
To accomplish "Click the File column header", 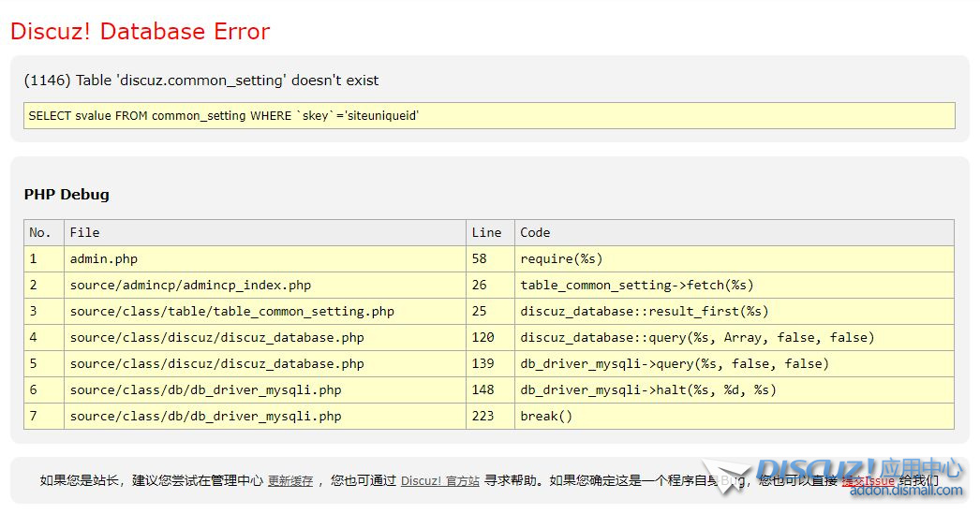I will pos(265,232).
